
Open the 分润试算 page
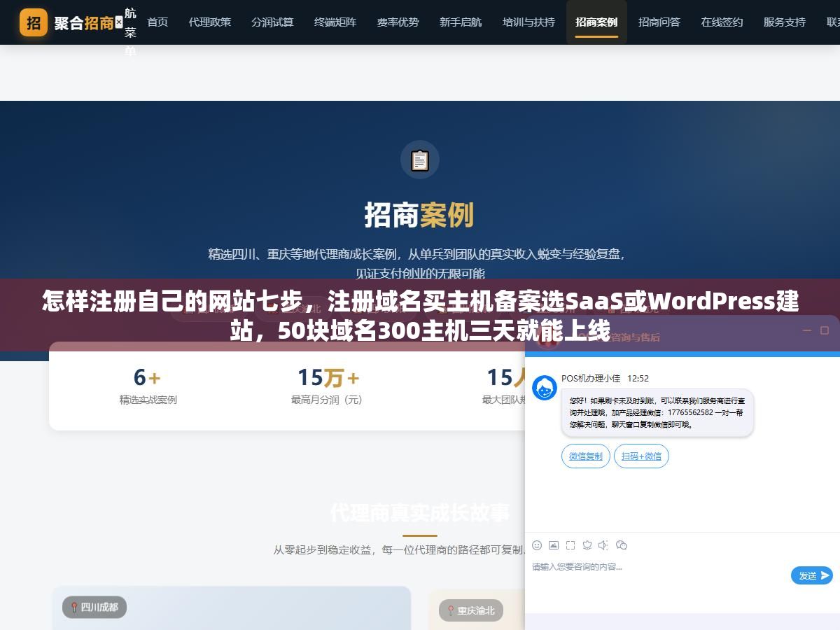click(x=272, y=22)
